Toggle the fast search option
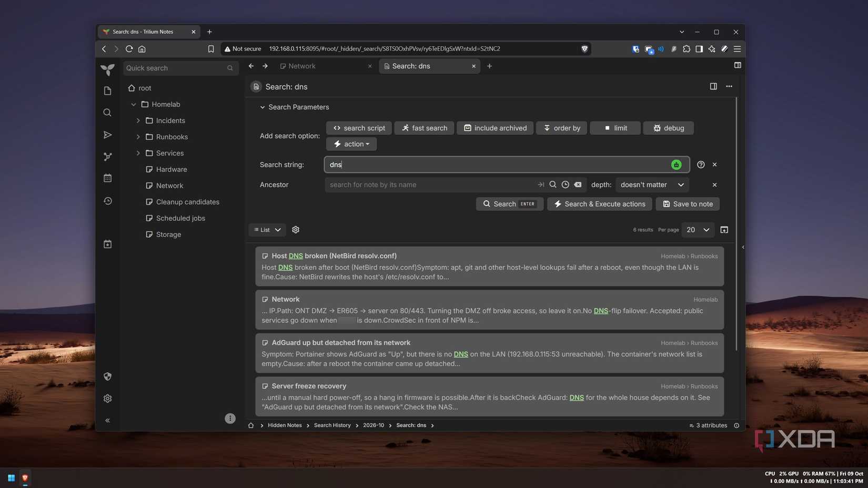 point(424,128)
